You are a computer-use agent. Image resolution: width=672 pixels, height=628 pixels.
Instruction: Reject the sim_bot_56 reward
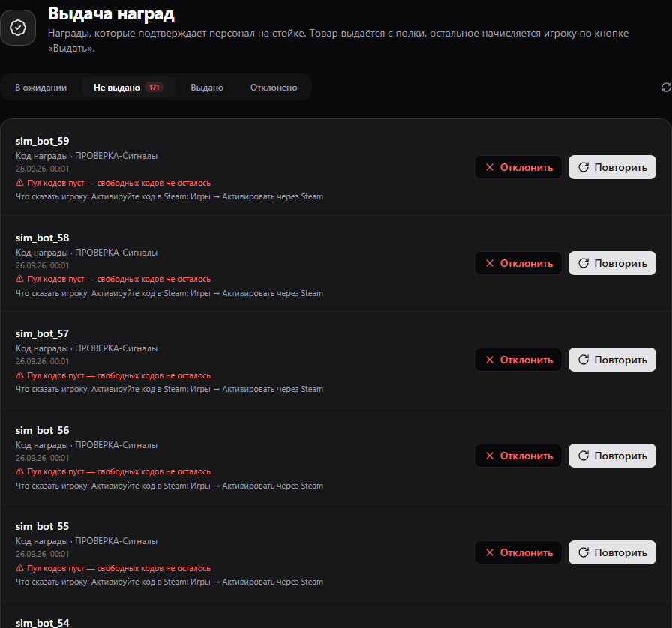tap(518, 456)
